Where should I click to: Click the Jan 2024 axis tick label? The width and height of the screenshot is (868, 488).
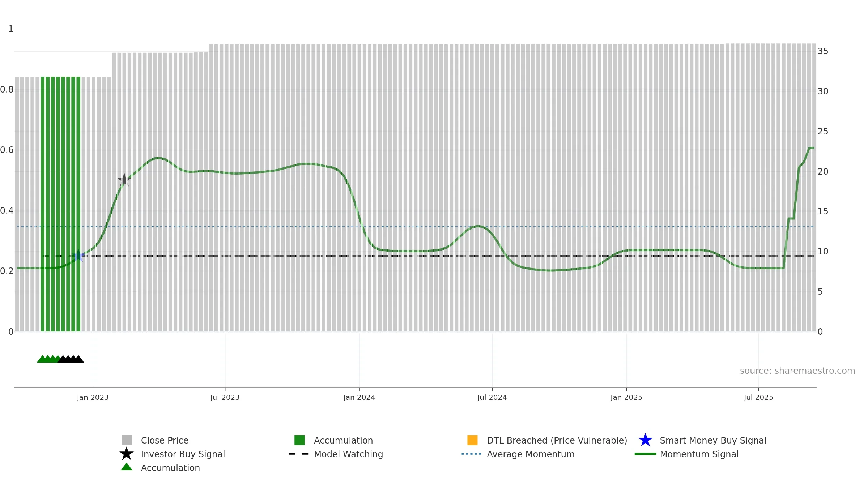[359, 397]
